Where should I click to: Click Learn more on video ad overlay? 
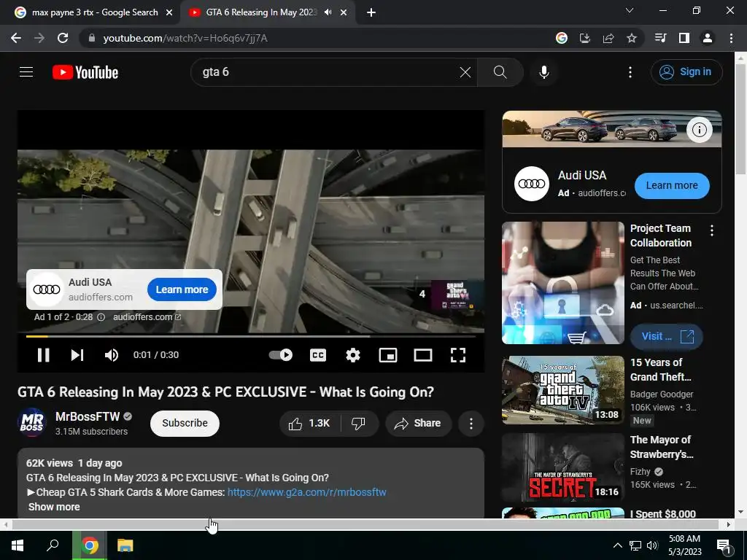pos(182,289)
